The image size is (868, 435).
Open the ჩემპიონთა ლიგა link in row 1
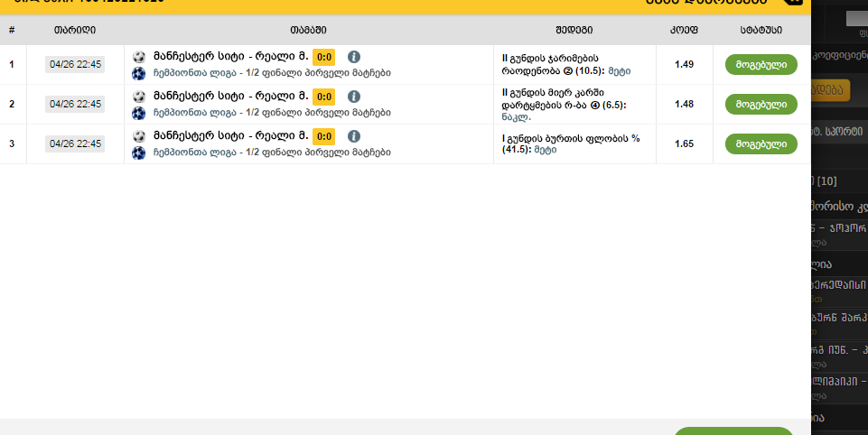[x=195, y=73]
